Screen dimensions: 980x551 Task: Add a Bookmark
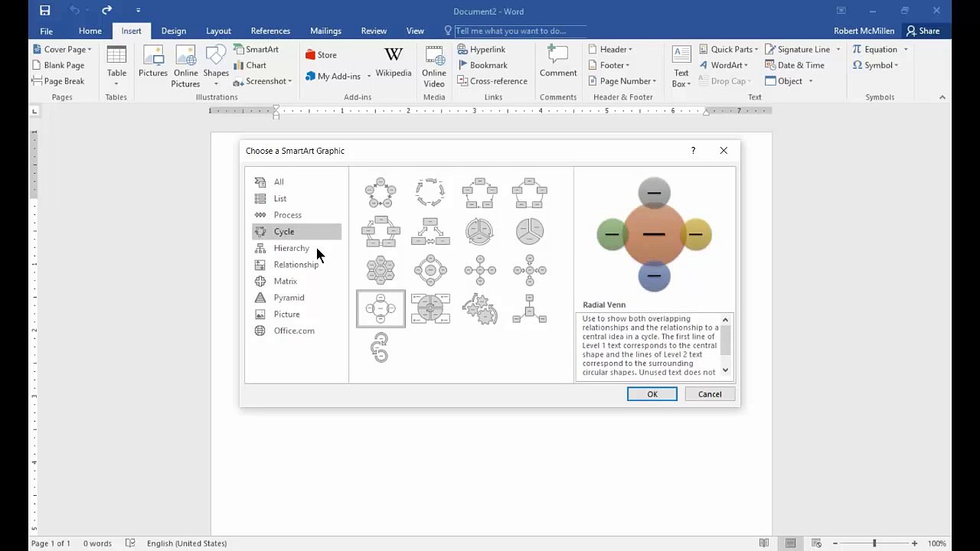coord(482,65)
